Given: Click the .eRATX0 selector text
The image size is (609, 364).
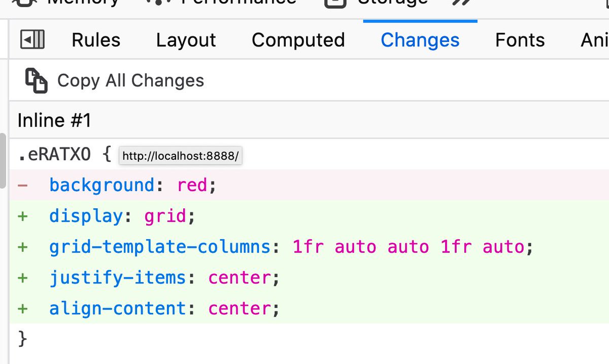Looking at the screenshot, I should click(54, 154).
